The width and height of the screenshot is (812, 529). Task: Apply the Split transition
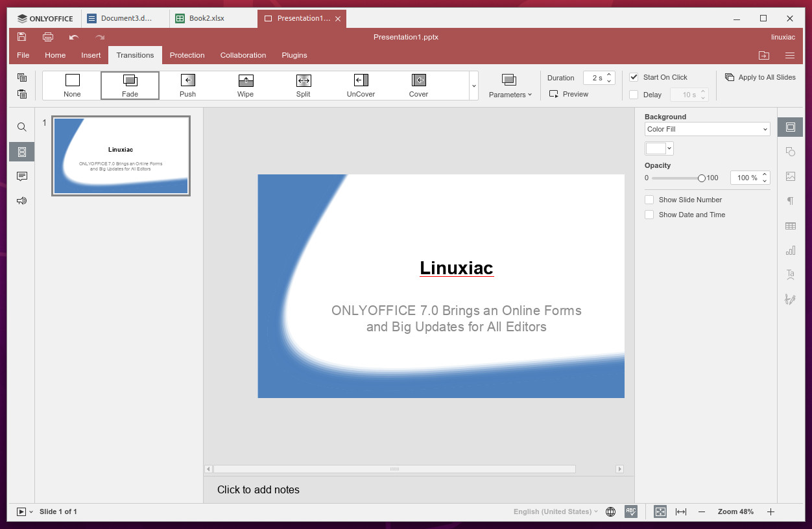click(x=303, y=86)
